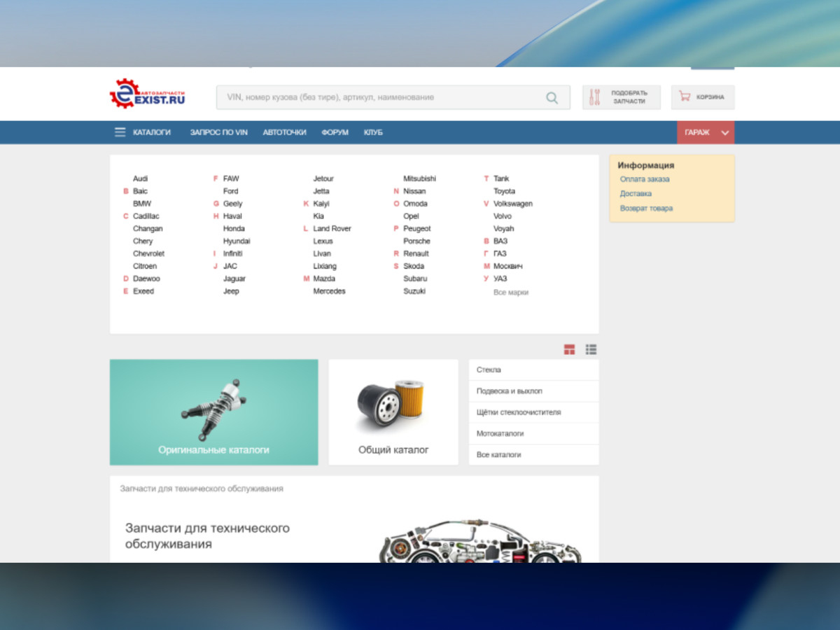Open the Каталоги hamburger menu icon
Image resolution: width=840 pixels, height=630 pixels.
click(x=120, y=132)
